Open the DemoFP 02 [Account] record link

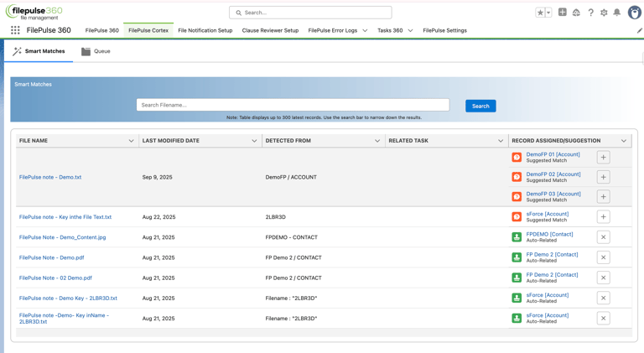[553, 174]
